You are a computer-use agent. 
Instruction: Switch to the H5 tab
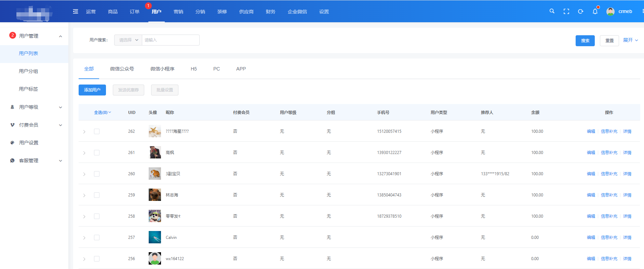(x=194, y=69)
